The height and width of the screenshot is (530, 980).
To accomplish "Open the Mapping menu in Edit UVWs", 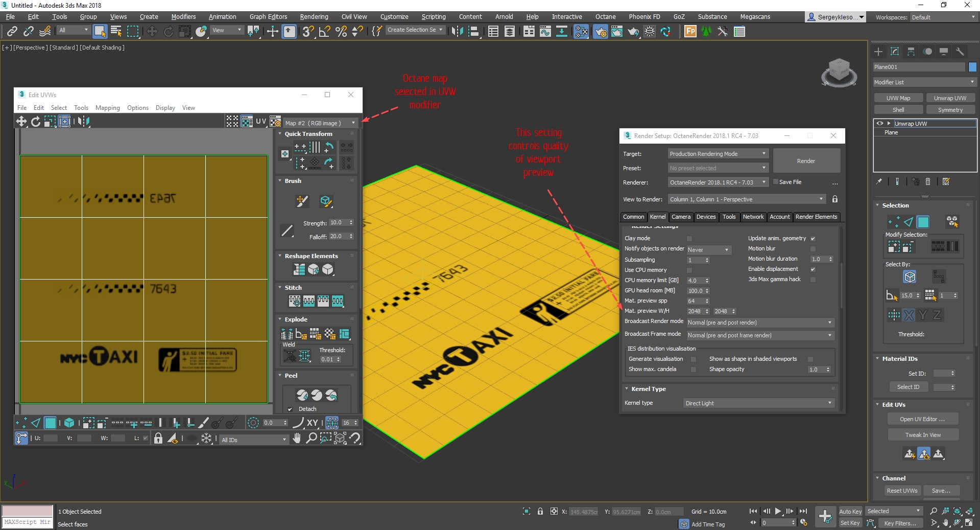I will click(x=107, y=108).
